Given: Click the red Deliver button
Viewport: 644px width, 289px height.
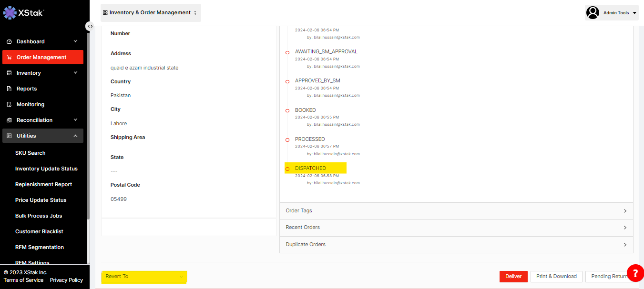Looking at the screenshot, I should pyautogui.click(x=513, y=276).
